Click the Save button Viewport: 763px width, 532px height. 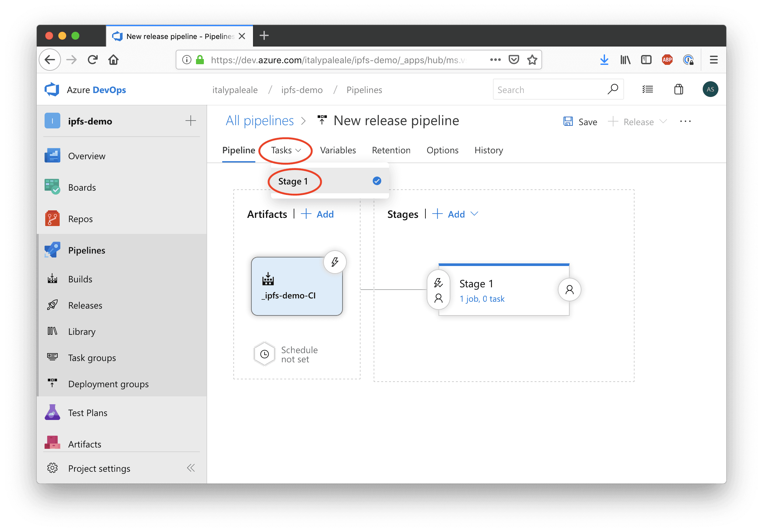(580, 122)
